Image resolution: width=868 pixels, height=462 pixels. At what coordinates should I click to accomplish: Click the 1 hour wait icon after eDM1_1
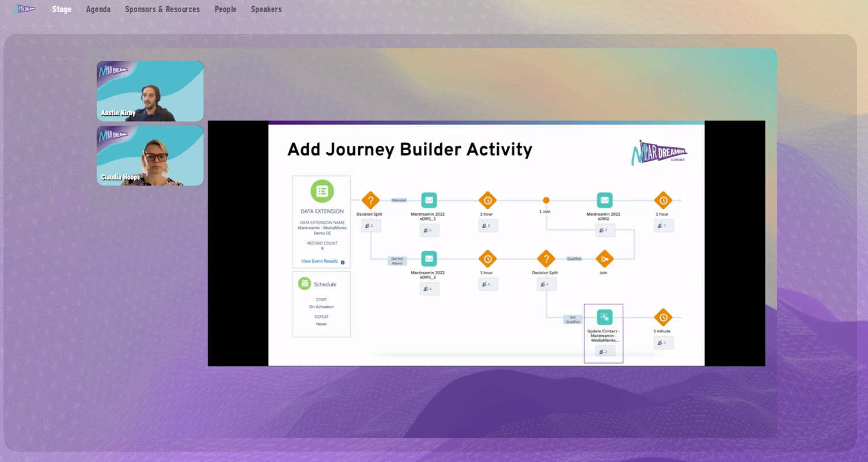pos(487,200)
